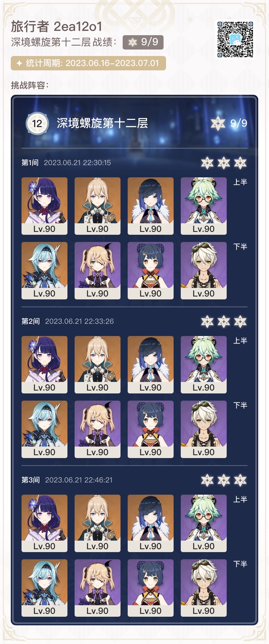This screenshot has height=644, width=269.
Task: Select Raiden Shogun portrait in chamber 1
Action: pos(44,206)
